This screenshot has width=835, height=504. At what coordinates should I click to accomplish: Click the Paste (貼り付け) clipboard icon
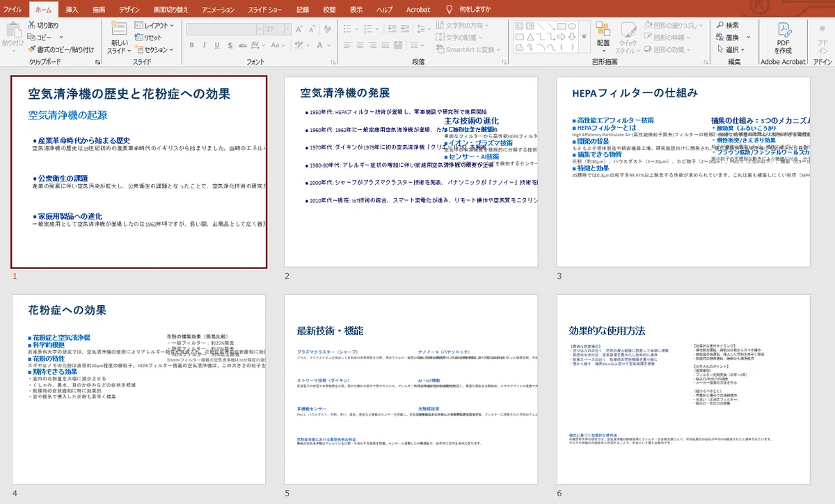point(13,30)
